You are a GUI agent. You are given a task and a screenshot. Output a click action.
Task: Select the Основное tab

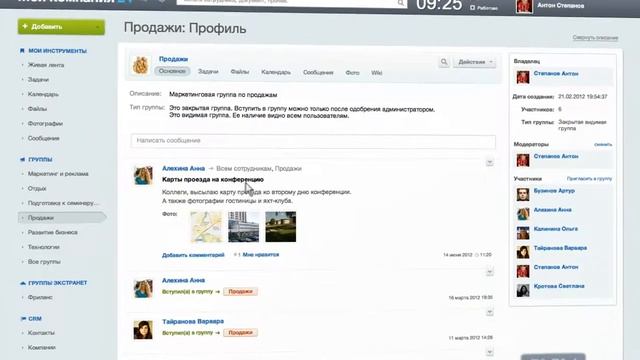point(172,71)
